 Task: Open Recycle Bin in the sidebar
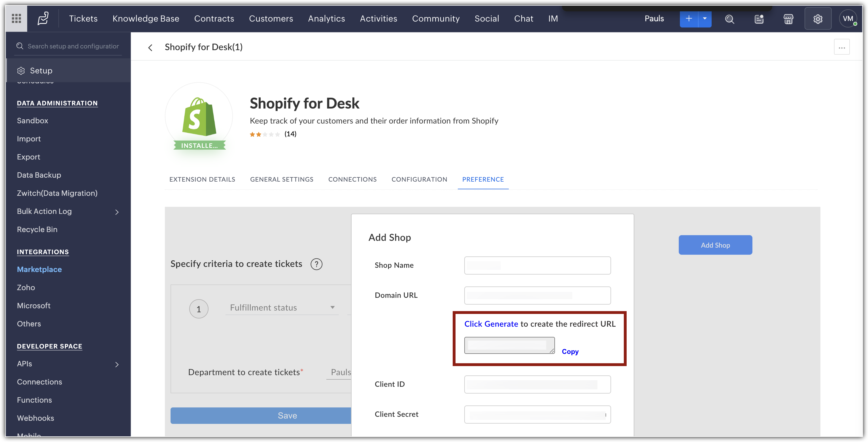click(37, 229)
